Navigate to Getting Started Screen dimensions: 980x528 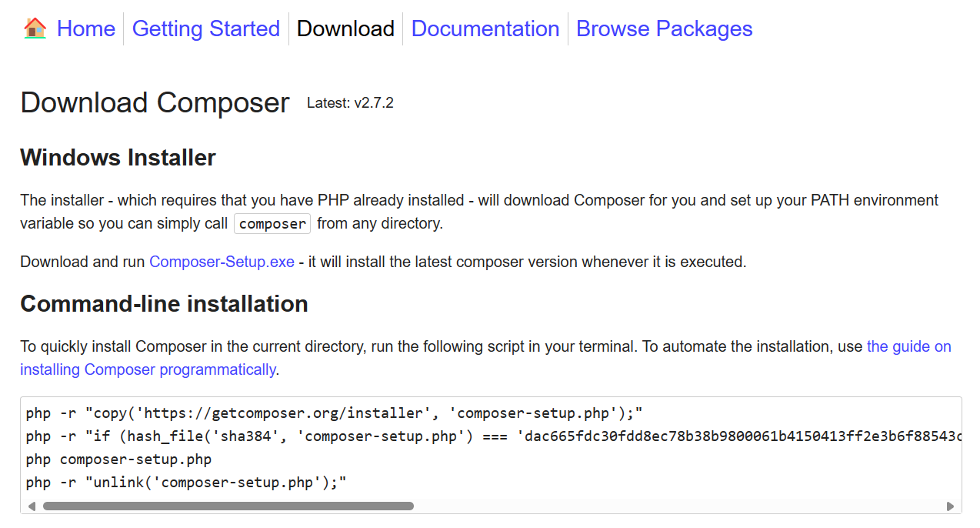[205, 28]
